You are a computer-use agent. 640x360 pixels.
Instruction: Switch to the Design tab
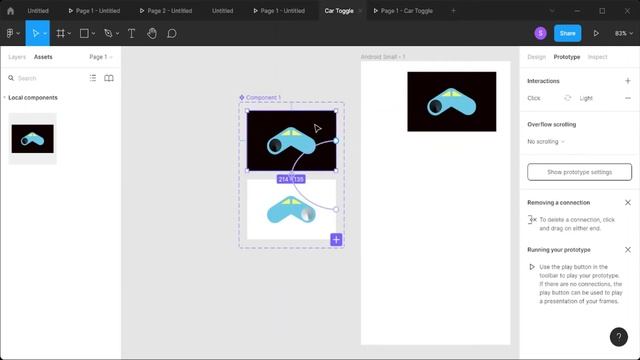tap(536, 57)
